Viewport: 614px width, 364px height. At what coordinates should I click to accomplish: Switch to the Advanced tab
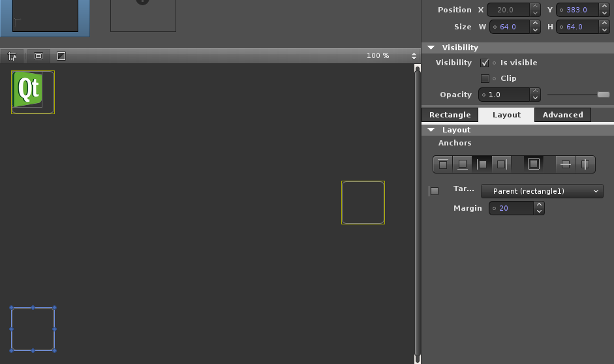[562, 115]
